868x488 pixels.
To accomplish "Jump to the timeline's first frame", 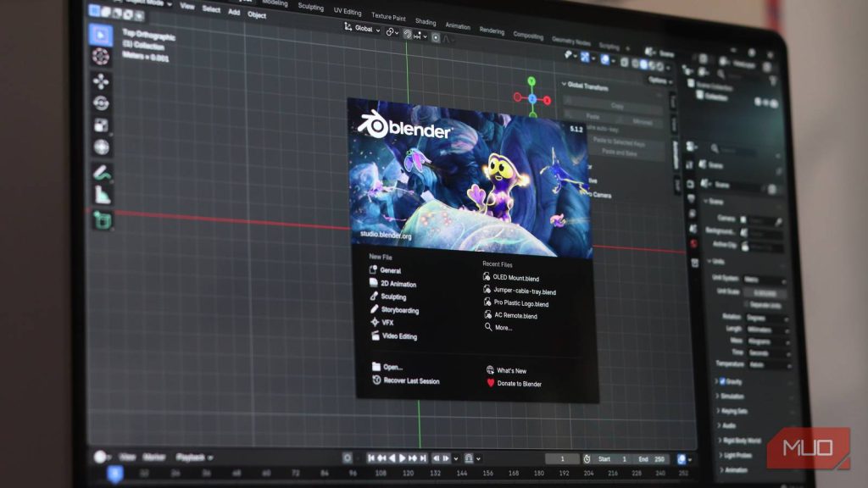I will 371,458.
